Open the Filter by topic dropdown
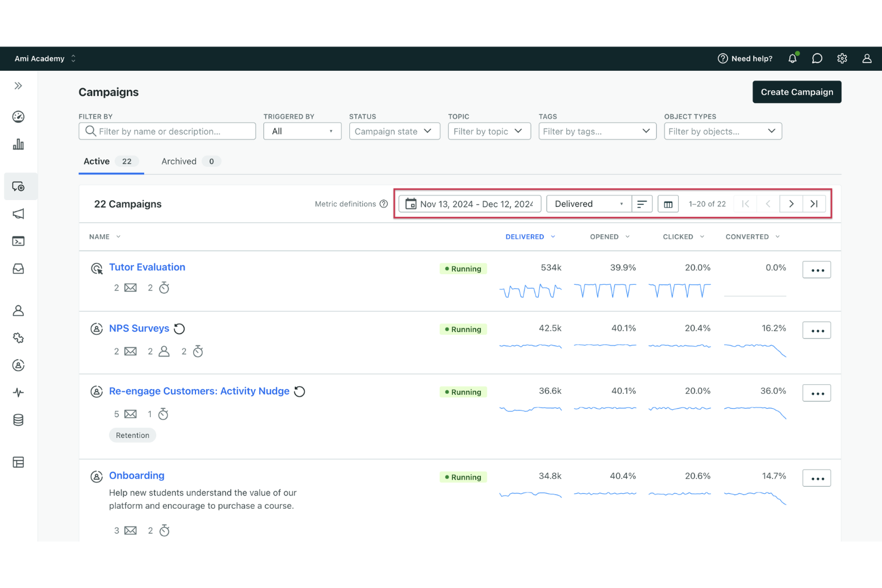Screen dimensions: 882x588 point(489,131)
